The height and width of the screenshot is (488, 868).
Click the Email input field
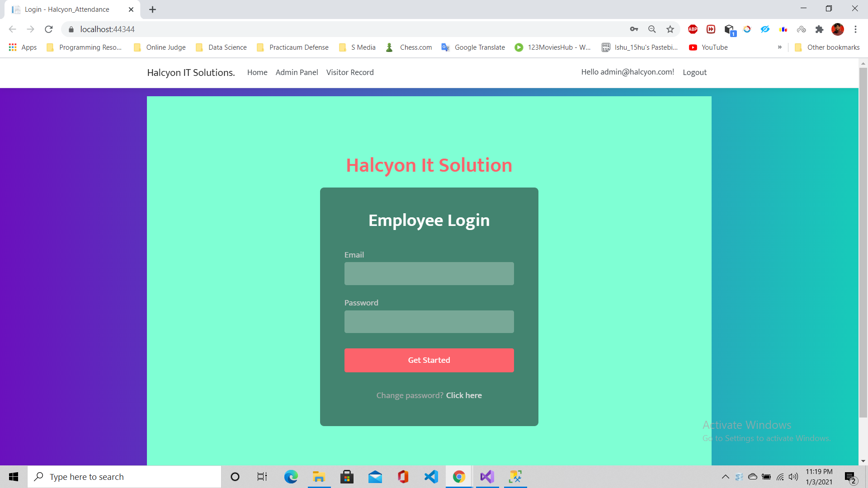pyautogui.click(x=429, y=274)
